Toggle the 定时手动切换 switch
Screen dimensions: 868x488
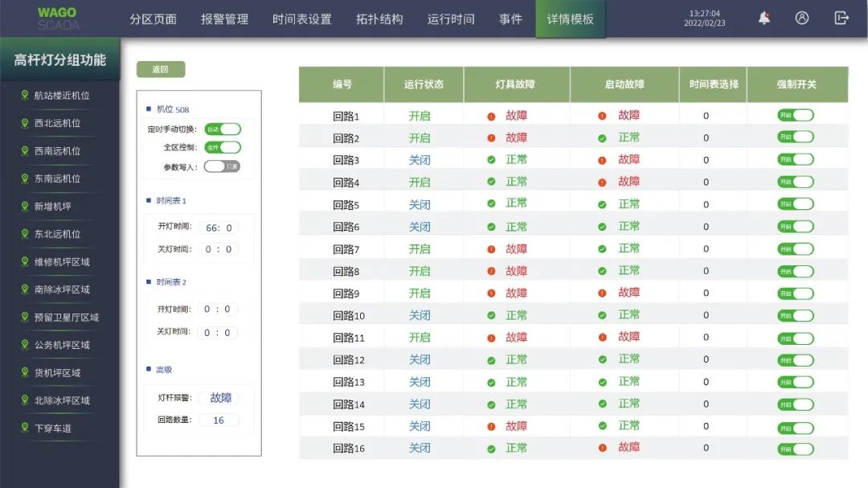223,129
